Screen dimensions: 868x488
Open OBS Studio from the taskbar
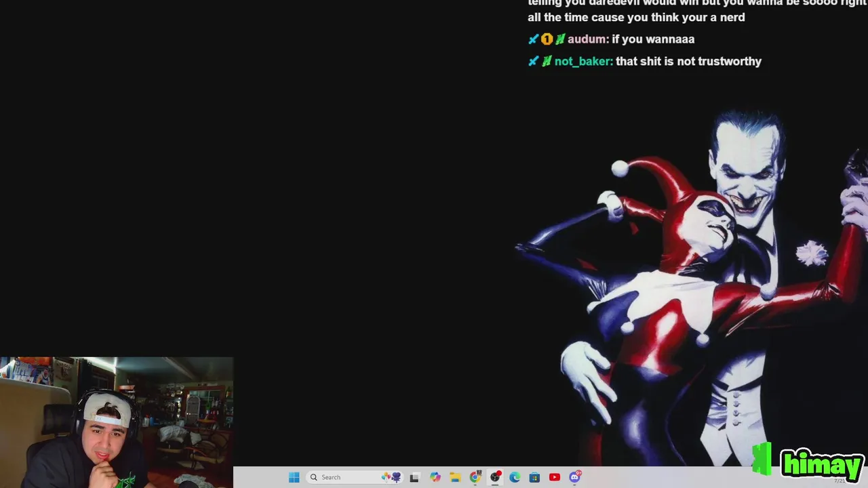tap(495, 477)
